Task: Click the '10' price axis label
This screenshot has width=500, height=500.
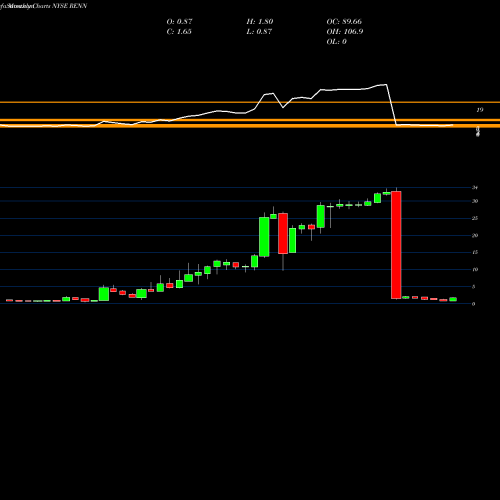Action: 475,269
